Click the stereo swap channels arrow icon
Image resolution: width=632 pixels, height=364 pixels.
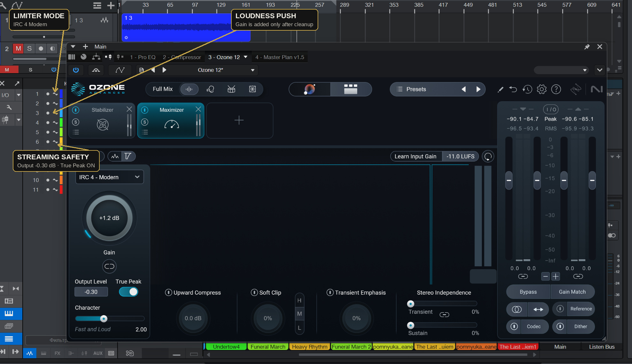coord(538,309)
